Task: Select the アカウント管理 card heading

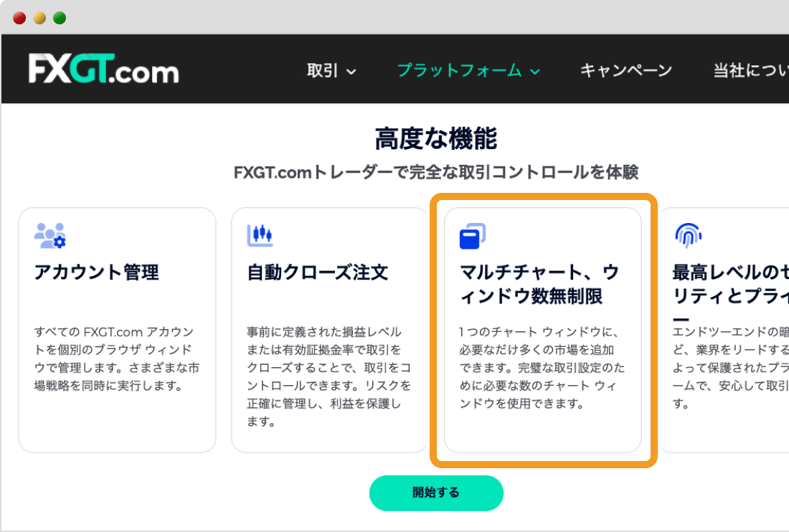Action: click(97, 272)
